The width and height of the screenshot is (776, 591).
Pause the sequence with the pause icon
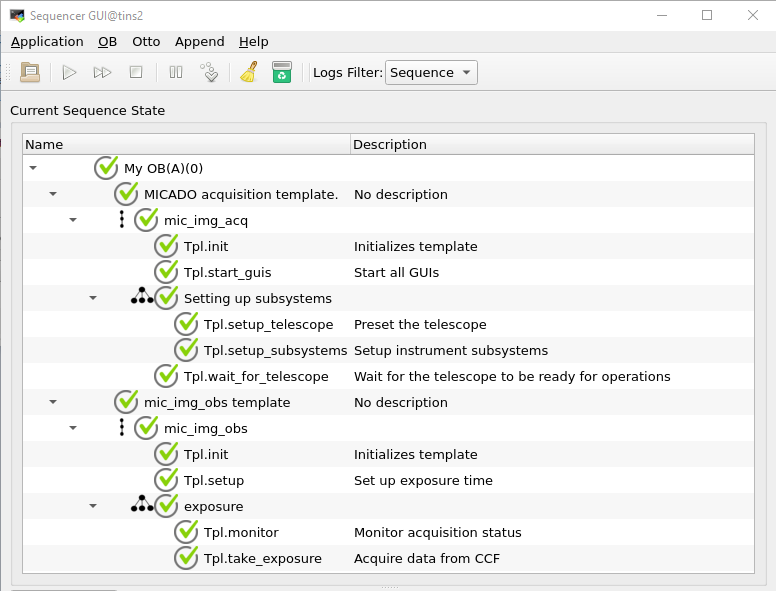[x=176, y=72]
